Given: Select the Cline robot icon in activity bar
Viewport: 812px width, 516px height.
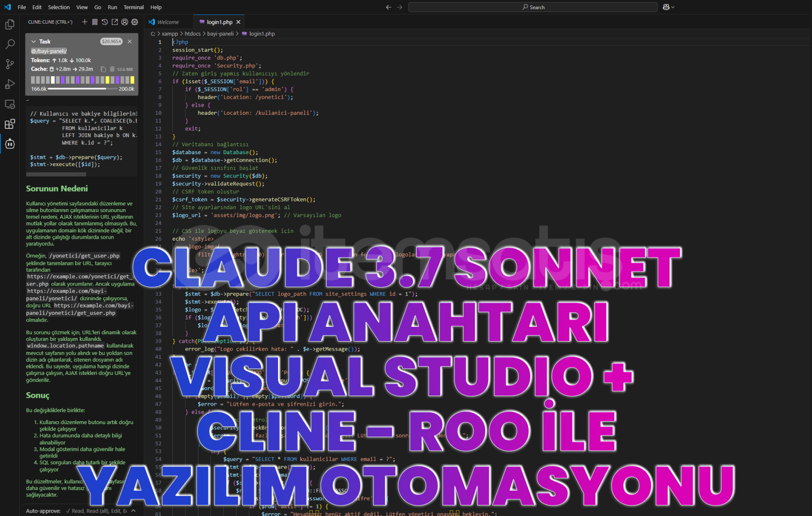Looking at the screenshot, I should click(10, 144).
